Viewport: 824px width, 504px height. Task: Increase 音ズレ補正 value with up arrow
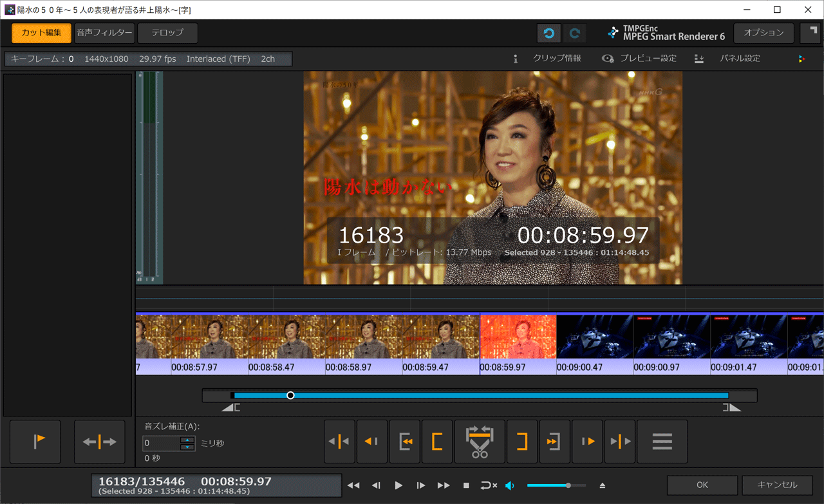click(188, 440)
